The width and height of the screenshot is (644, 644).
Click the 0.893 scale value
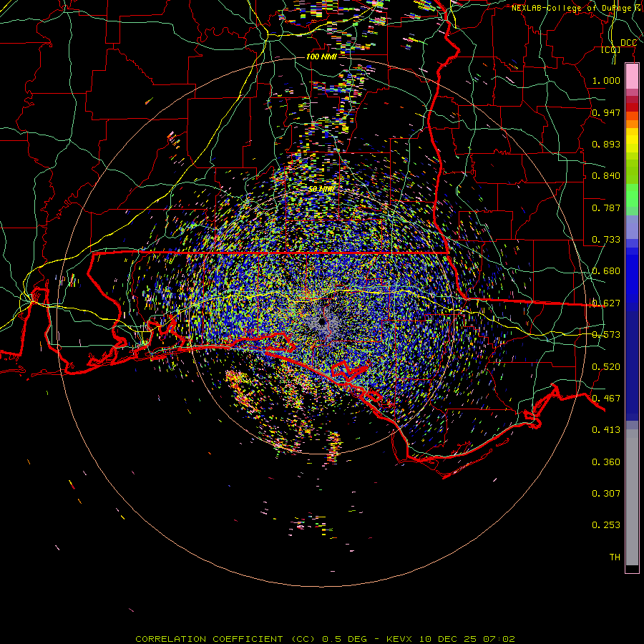pyautogui.click(x=606, y=144)
